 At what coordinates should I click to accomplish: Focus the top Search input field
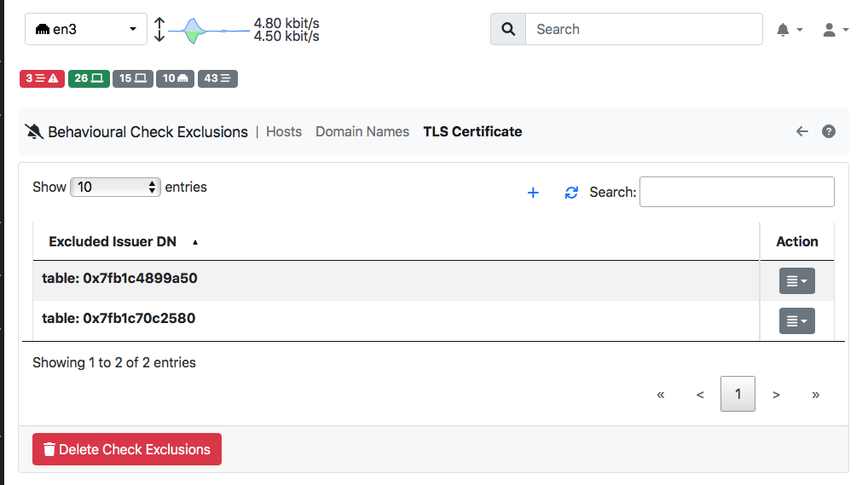(644, 29)
